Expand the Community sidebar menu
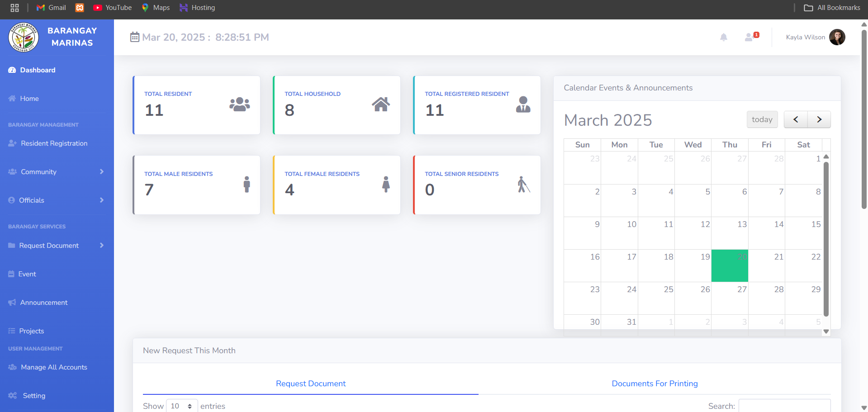 [x=57, y=172]
